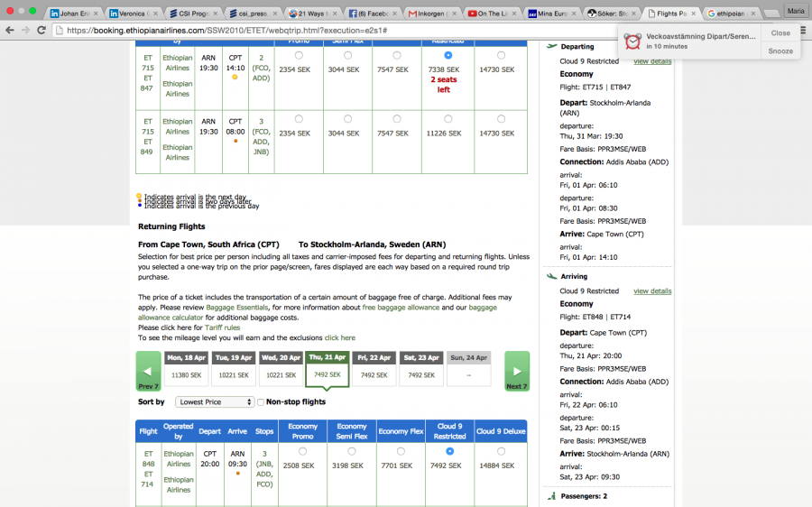Reload the page with the refresh icon

42,31
